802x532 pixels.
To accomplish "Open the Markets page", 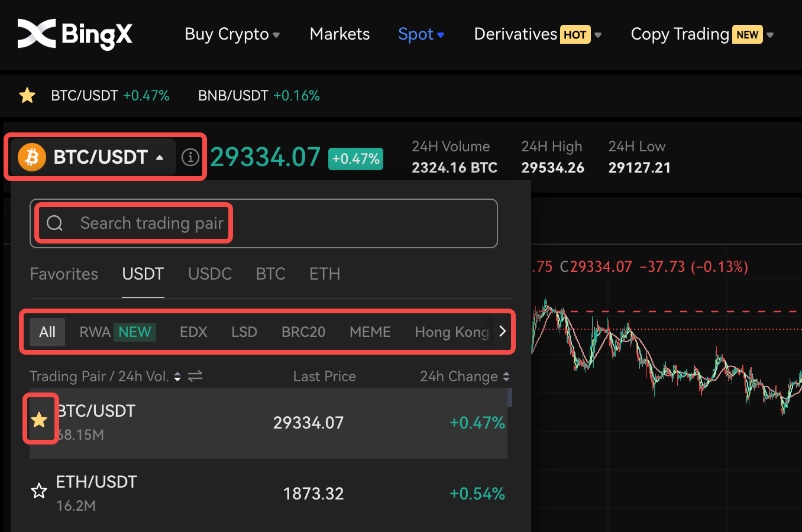I will (339, 34).
